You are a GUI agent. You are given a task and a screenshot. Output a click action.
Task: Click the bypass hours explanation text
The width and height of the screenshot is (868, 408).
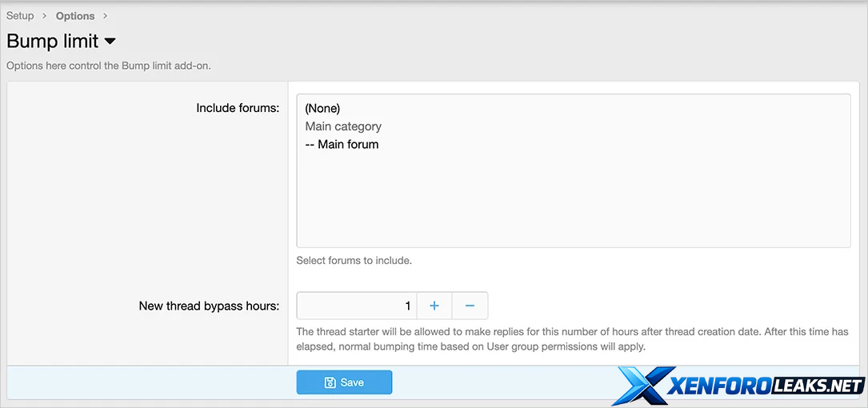coord(571,339)
